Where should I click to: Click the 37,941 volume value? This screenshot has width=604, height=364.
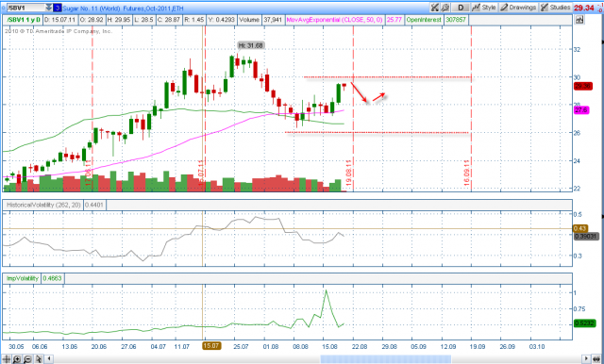(x=273, y=20)
